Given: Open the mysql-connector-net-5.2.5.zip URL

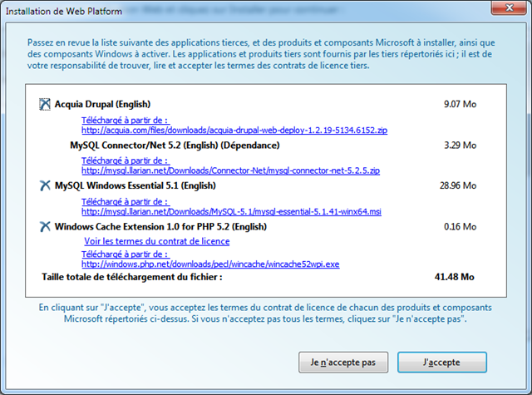Looking at the screenshot, I should tap(231, 170).
